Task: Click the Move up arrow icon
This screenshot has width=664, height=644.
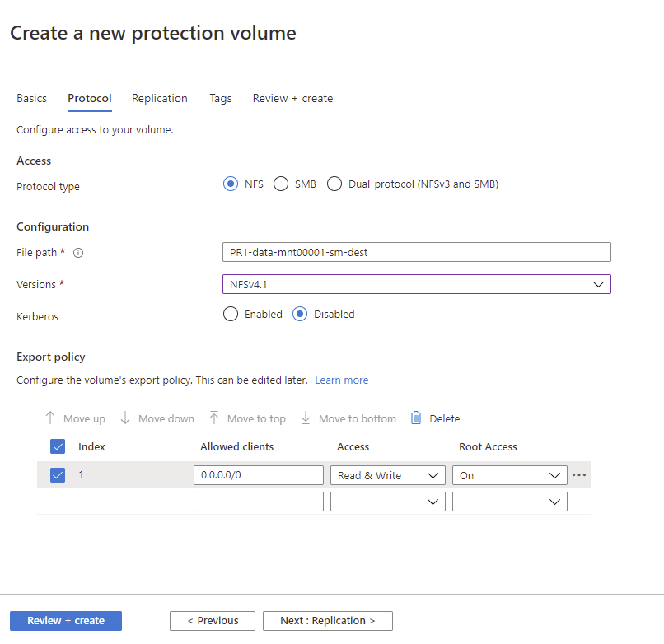Action: pos(50,418)
